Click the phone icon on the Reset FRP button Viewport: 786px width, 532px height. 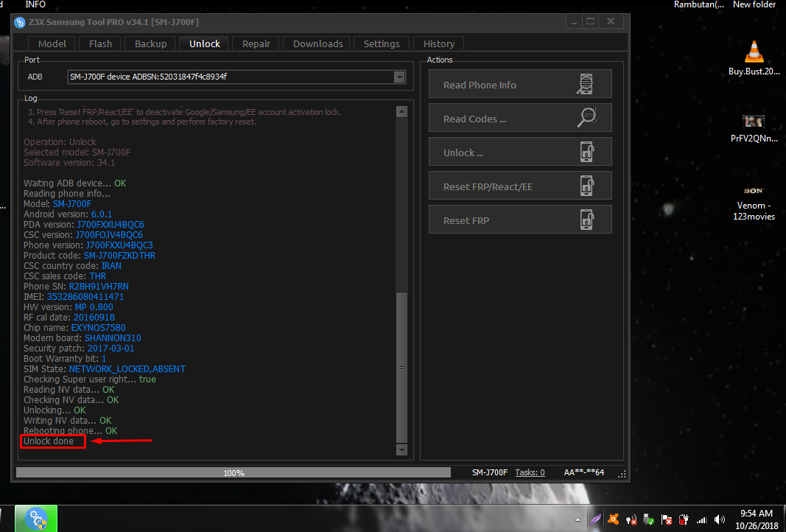[587, 220]
